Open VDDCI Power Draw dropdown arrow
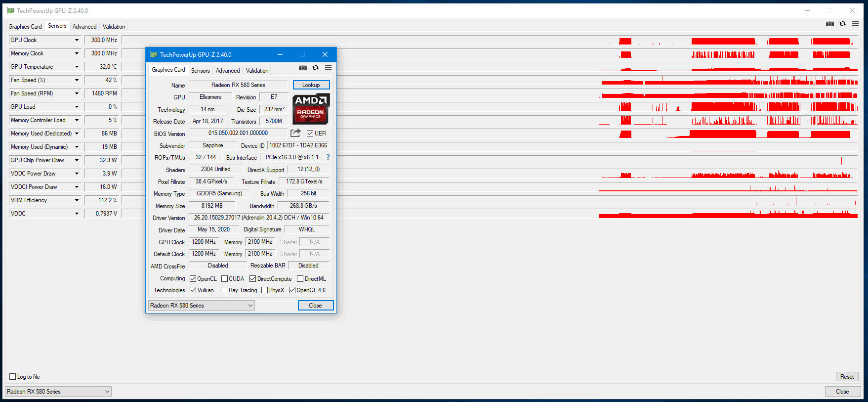This screenshot has width=868, height=402. click(x=77, y=187)
